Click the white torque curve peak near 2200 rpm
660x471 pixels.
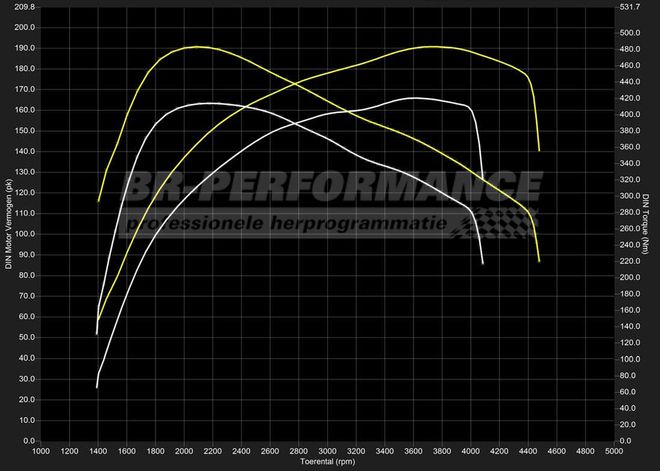[x=208, y=103]
